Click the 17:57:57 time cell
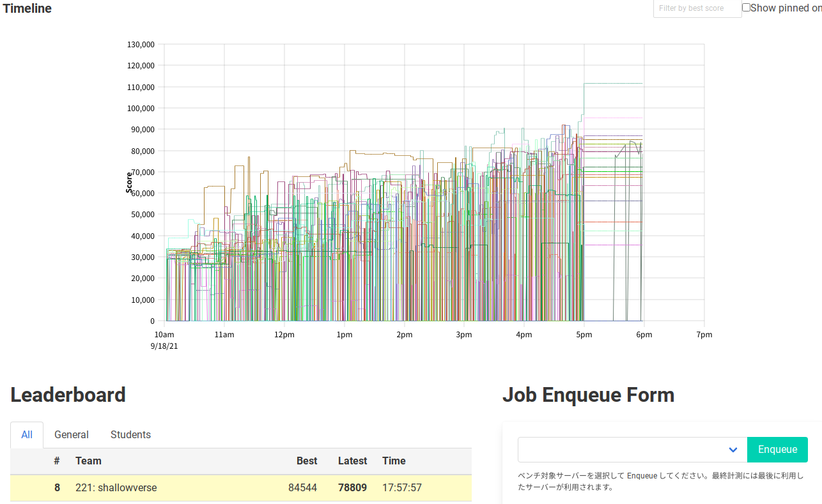This screenshot has width=822, height=504. click(x=402, y=487)
